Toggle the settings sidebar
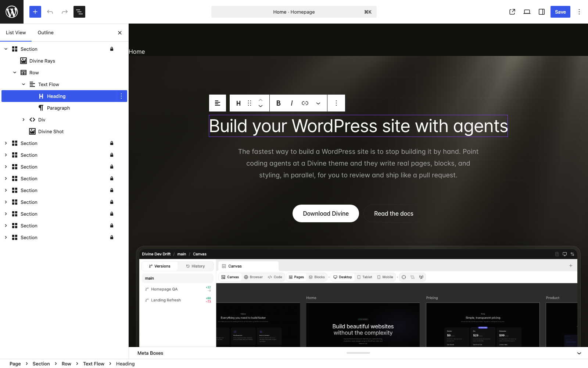This screenshot has height=368, width=588. click(542, 12)
